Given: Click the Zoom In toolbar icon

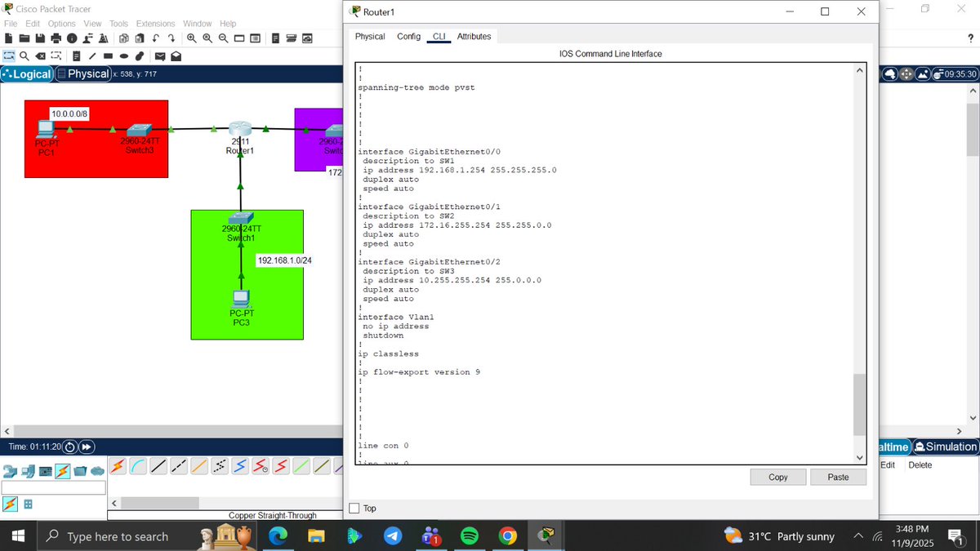Looking at the screenshot, I should (191, 38).
